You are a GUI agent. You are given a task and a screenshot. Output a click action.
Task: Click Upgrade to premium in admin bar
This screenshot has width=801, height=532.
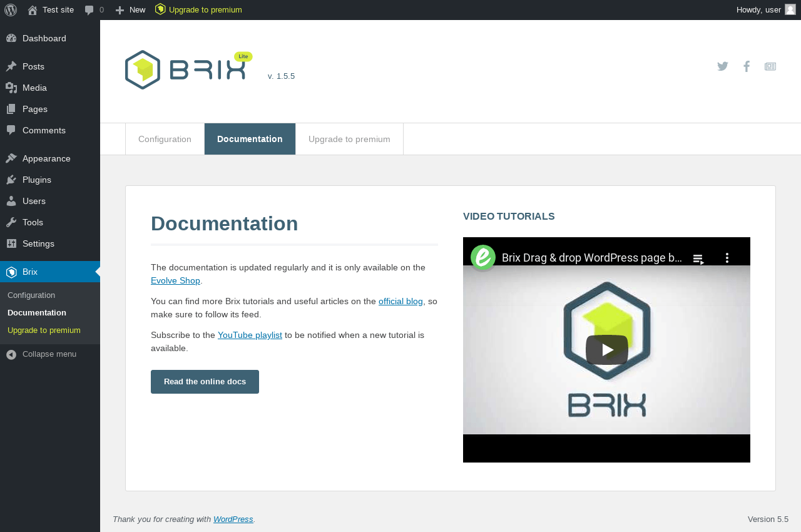(205, 10)
